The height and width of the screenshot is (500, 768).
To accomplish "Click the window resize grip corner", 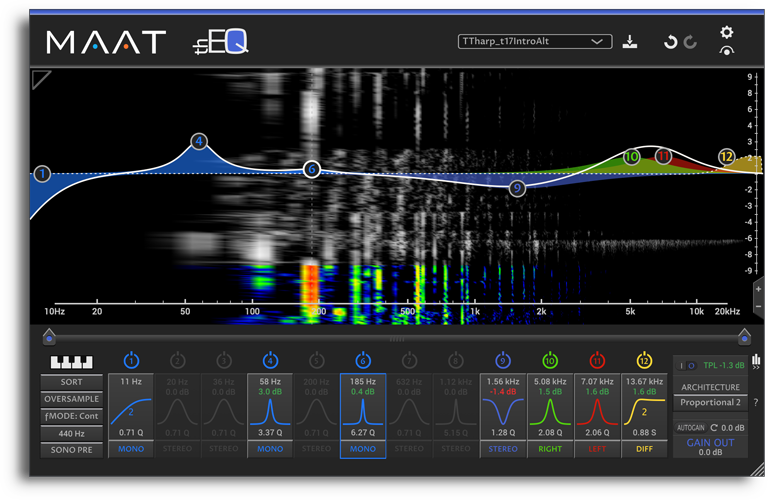I will pos(758,470).
